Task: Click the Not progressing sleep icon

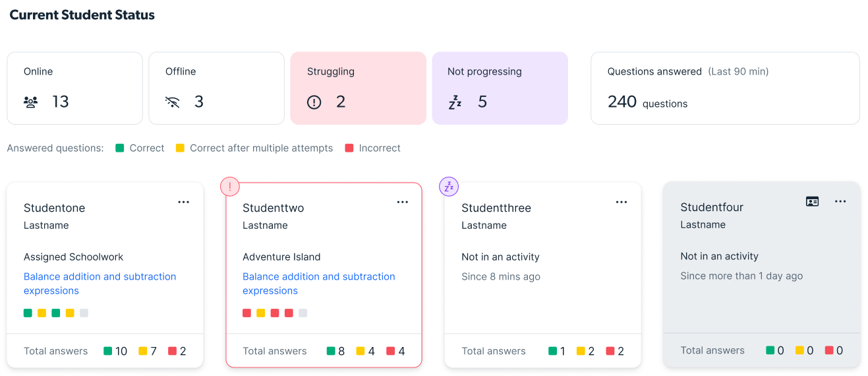Action: (455, 102)
